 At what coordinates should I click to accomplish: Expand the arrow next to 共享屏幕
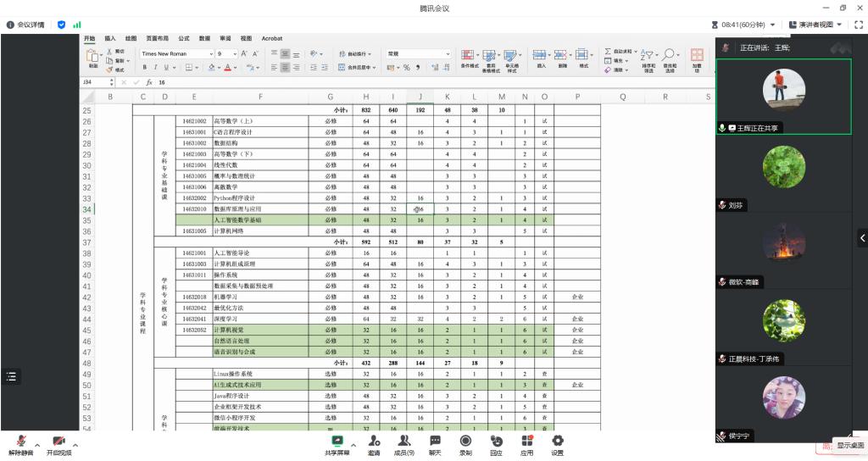353,444
